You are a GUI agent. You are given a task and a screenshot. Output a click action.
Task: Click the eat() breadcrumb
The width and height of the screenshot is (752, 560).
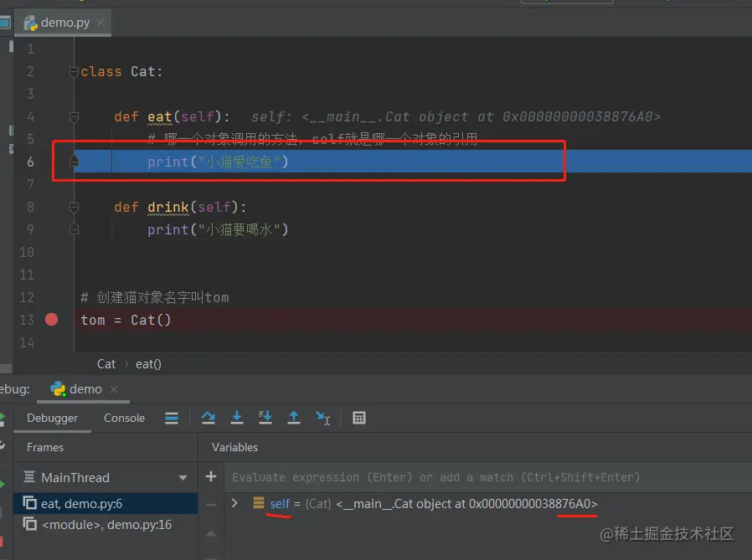148,364
